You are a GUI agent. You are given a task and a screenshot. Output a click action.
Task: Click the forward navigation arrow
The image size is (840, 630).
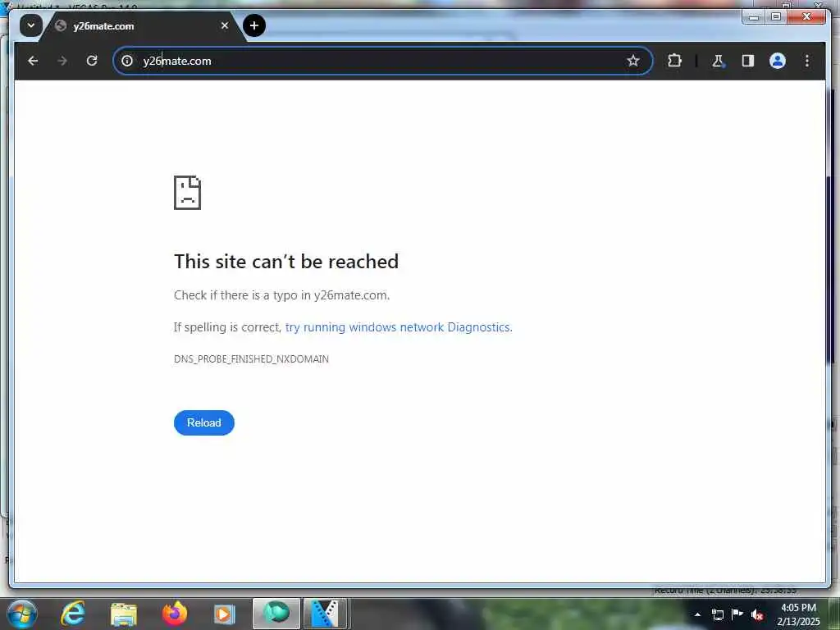(x=62, y=61)
